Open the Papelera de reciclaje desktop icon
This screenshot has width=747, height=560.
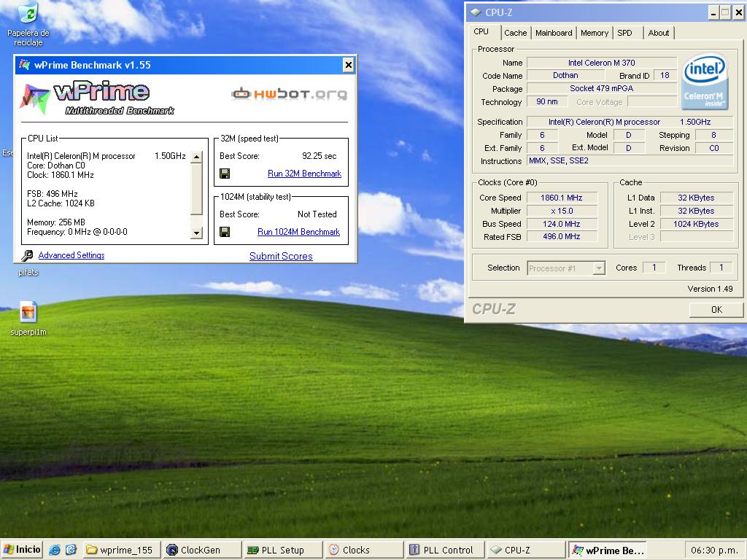pos(28,24)
